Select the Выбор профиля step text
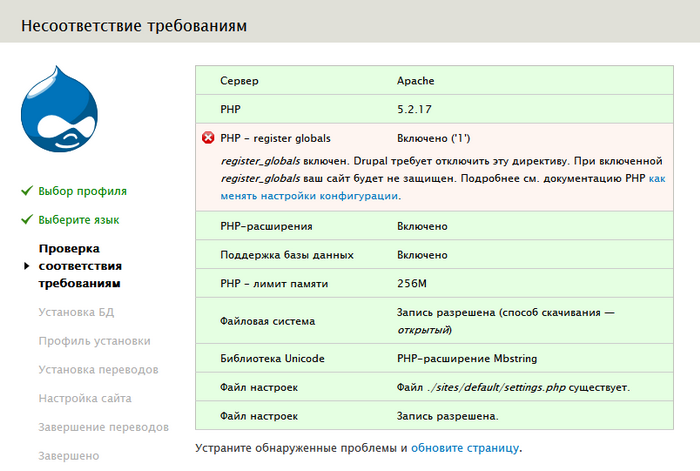The height and width of the screenshot is (471, 700). [82, 190]
